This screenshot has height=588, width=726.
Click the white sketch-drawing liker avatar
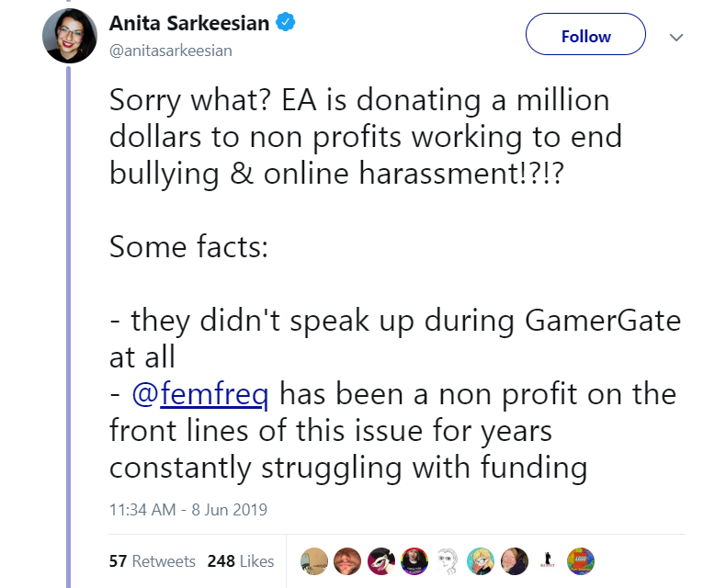click(448, 560)
